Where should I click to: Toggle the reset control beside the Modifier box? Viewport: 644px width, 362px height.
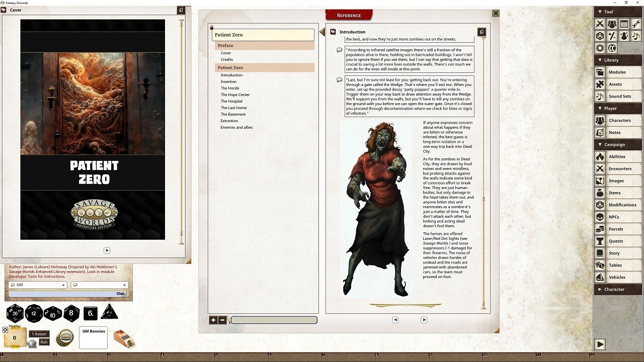pos(5,330)
